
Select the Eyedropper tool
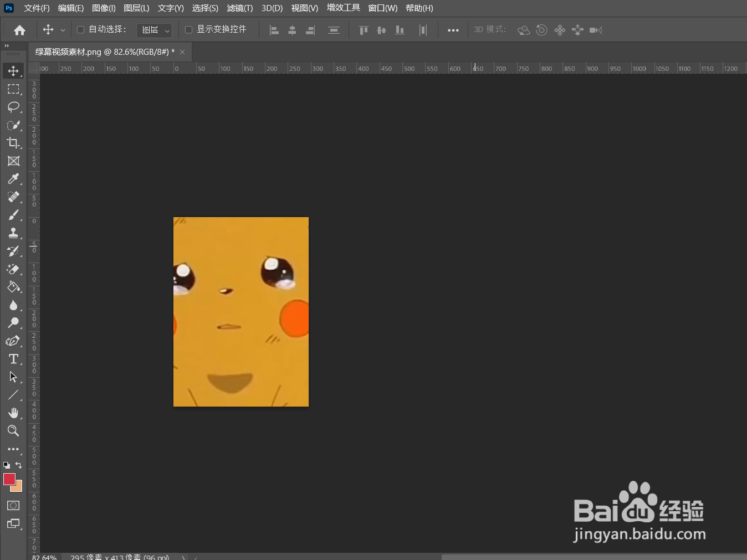click(13, 179)
